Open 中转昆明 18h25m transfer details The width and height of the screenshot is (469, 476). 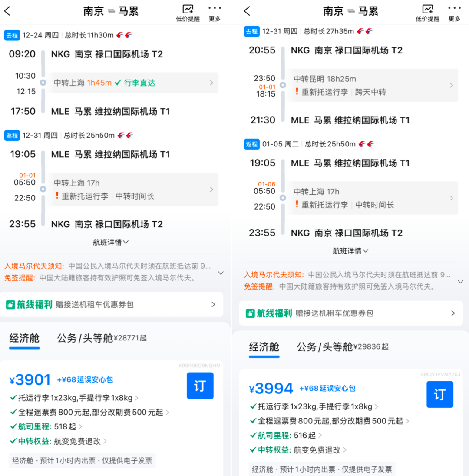coord(373,85)
